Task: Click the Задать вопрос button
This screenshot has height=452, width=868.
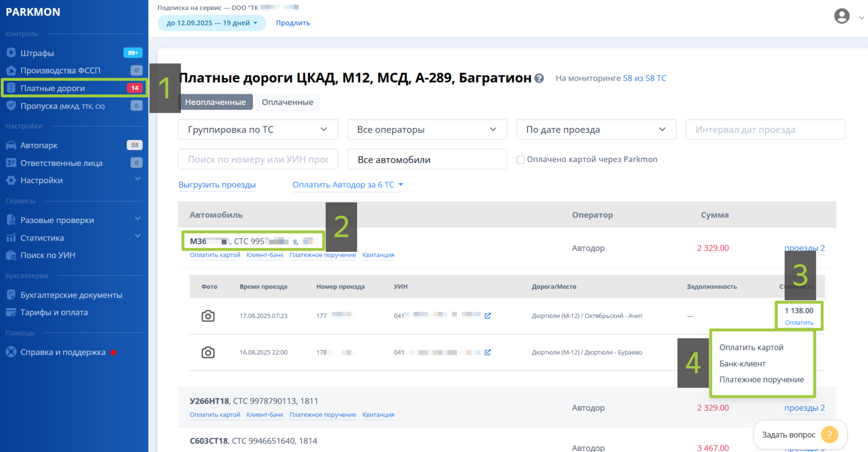Action: pos(800,435)
